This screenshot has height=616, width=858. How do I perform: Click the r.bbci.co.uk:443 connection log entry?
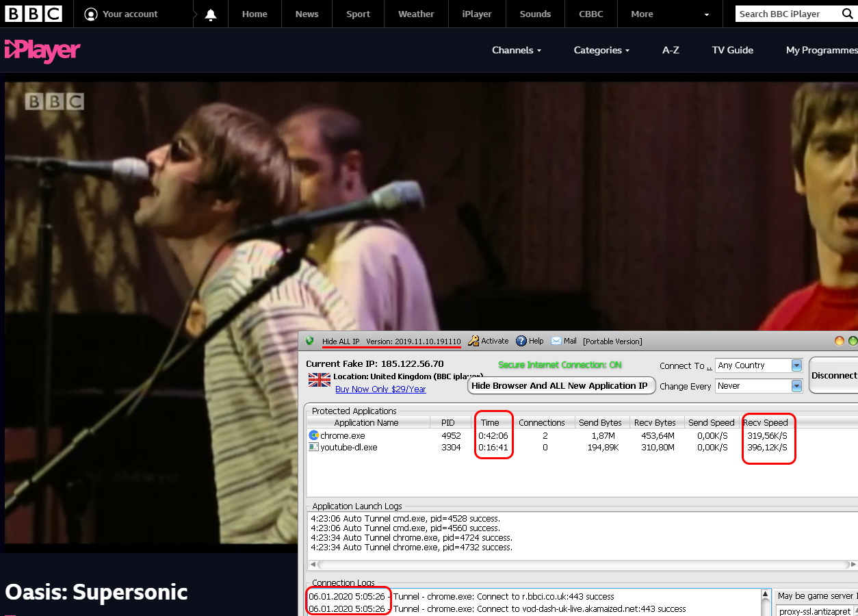tap(461, 596)
